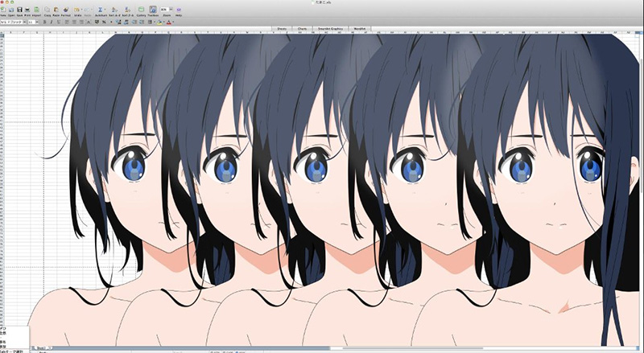Click the Open icon in toolbar

click(x=10, y=10)
